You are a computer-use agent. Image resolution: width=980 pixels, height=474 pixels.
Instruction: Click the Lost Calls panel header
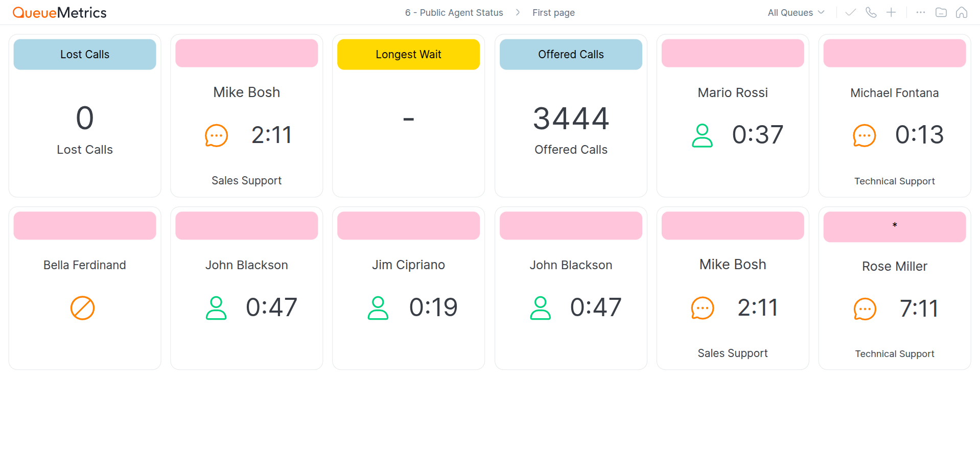pyautogui.click(x=84, y=54)
